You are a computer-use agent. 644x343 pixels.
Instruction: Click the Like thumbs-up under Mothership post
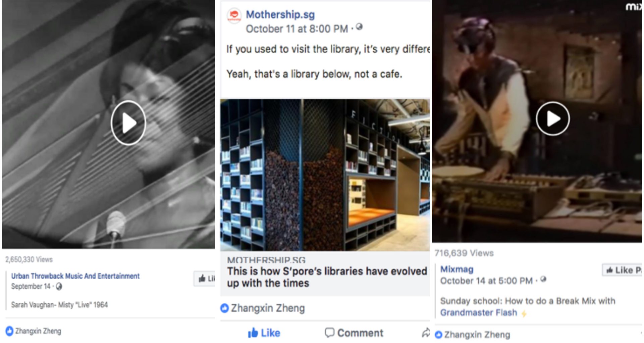pyautogui.click(x=264, y=333)
